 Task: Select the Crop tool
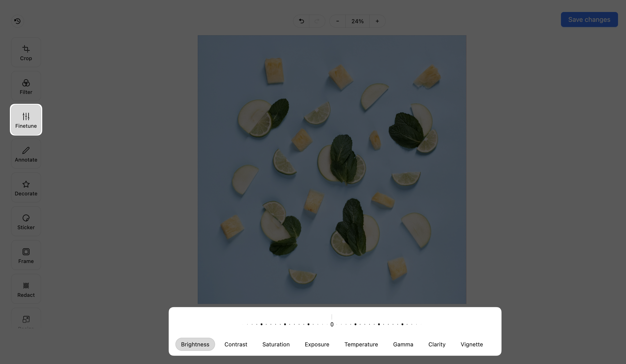26,52
